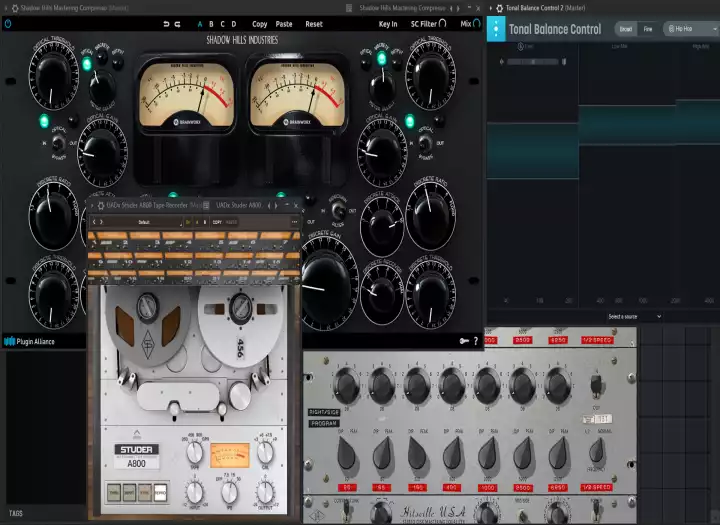Click the Studer A800 preset list icon
Image resolution: width=720 pixels, height=525 pixels.
(x=206, y=205)
